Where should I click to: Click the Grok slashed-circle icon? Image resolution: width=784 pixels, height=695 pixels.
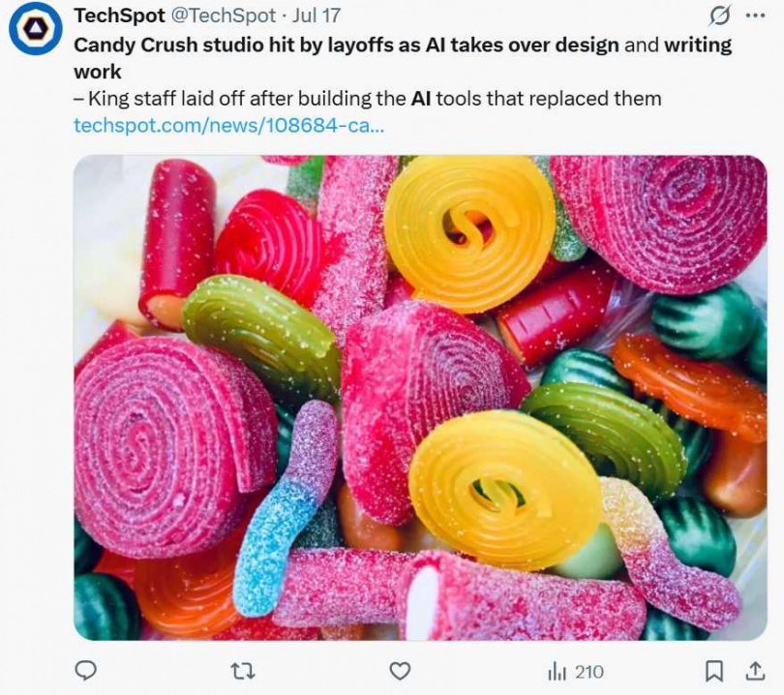tap(720, 16)
